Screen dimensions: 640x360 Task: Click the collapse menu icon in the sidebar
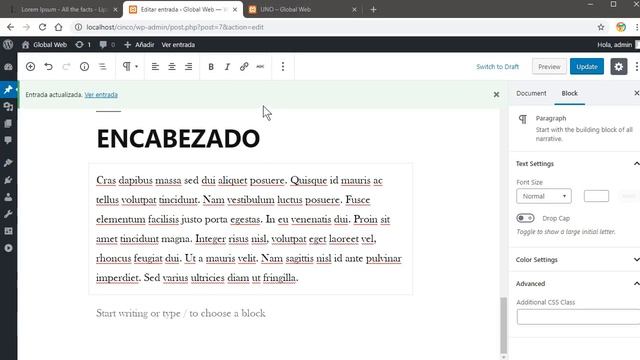click(8, 248)
